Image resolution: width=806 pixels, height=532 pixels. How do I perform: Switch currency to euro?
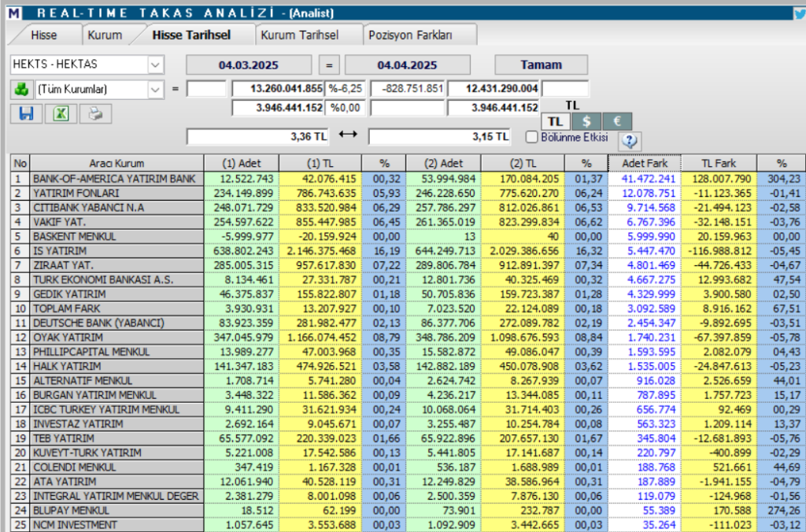coord(617,122)
